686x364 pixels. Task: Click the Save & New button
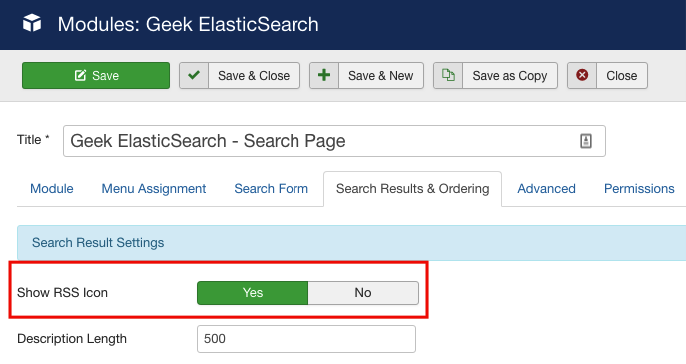pyautogui.click(x=366, y=76)
